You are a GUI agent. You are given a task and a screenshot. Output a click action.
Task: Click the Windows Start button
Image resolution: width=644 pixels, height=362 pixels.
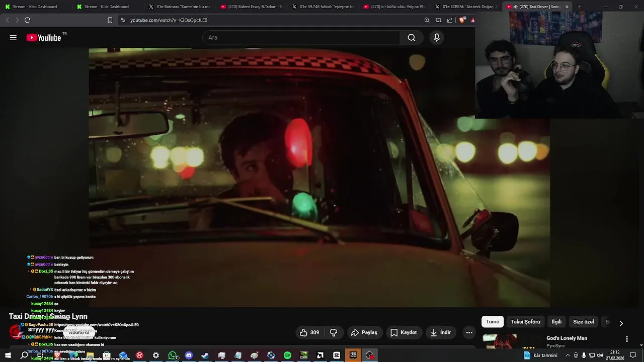point(8,355)
